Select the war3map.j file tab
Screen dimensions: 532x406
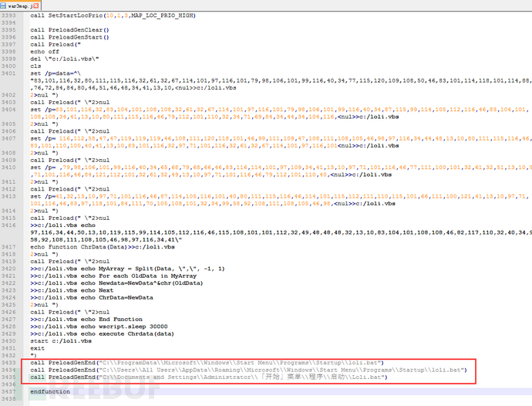click(x=20, y=5)
